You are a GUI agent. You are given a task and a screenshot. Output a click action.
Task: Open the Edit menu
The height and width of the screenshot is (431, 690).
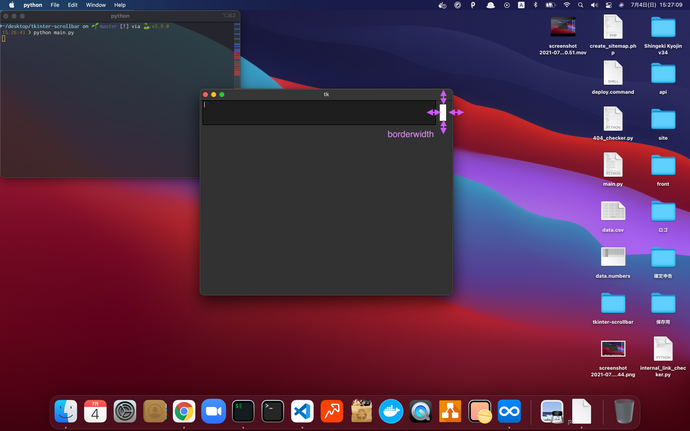[x=73, y=5]
